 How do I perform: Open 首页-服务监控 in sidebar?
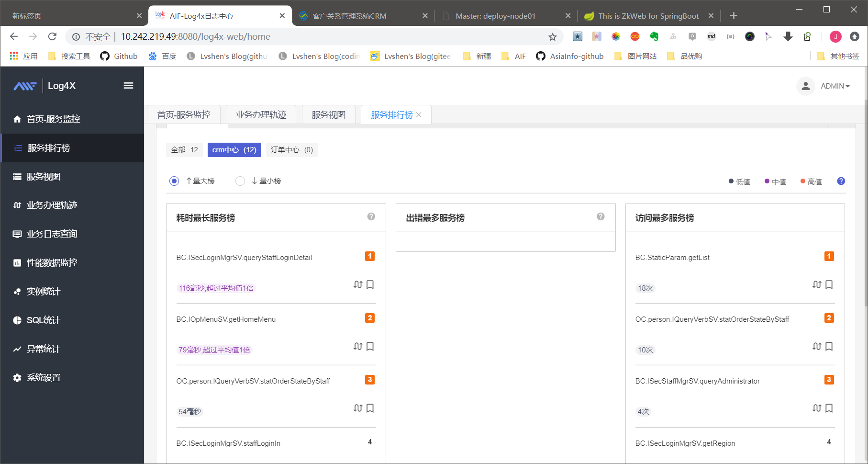coord(72,119)
